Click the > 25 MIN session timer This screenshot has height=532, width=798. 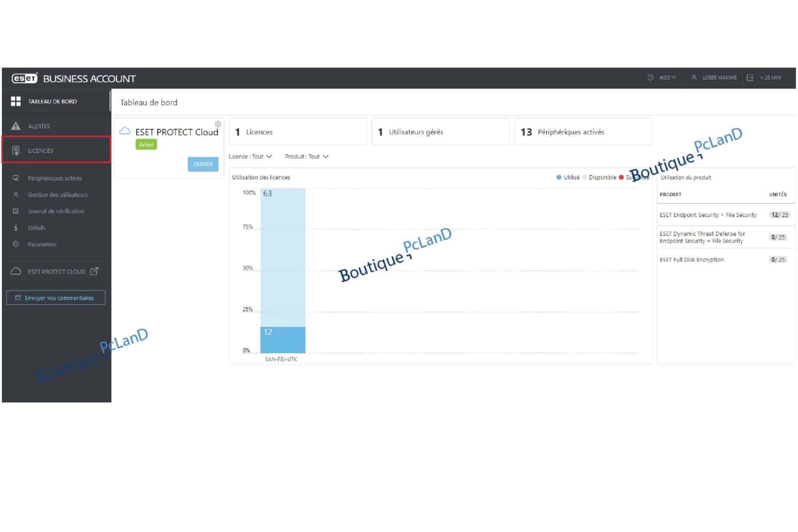click(770, 78)
